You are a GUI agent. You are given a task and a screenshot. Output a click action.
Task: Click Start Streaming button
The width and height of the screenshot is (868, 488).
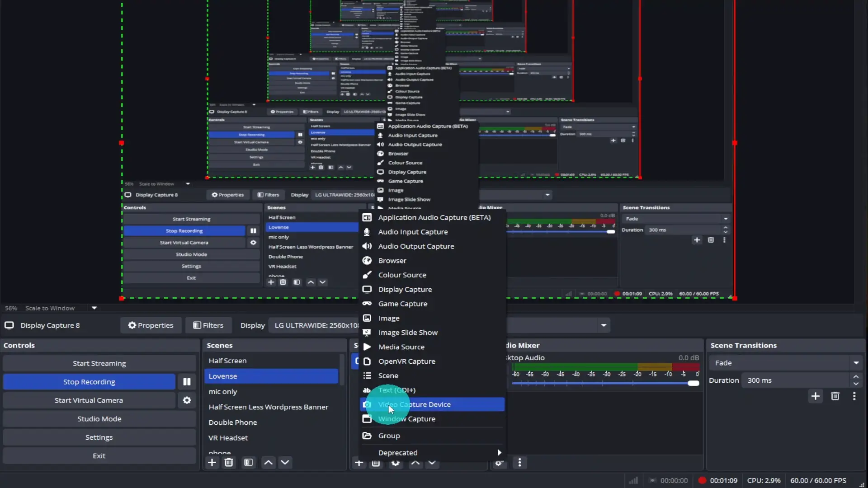coord(99,363)
